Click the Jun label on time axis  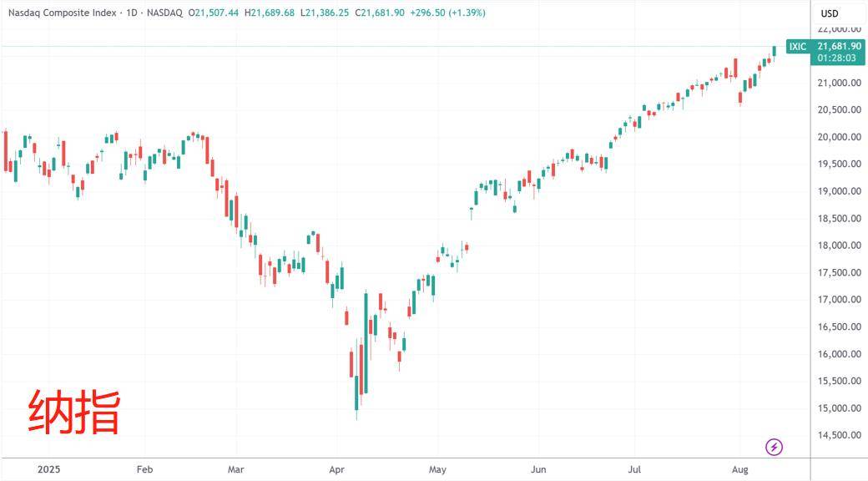(x=538, y=469)
